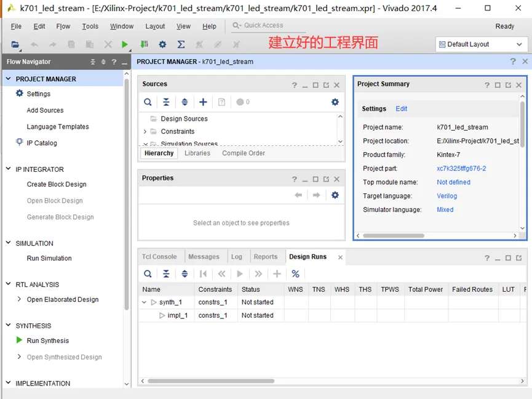
Task: Select the Libraries tab in Sources
Action: 197,153
